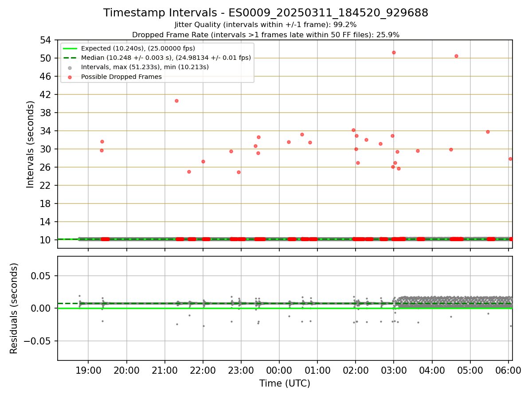Select the 'Dropped Frame Rate' 25.9% subtitle line

(266, 35)
